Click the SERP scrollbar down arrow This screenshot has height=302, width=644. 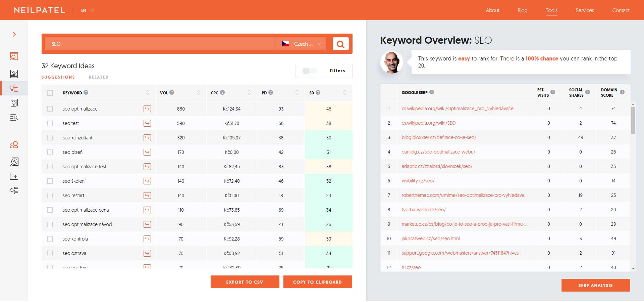[x=633, y=268]
